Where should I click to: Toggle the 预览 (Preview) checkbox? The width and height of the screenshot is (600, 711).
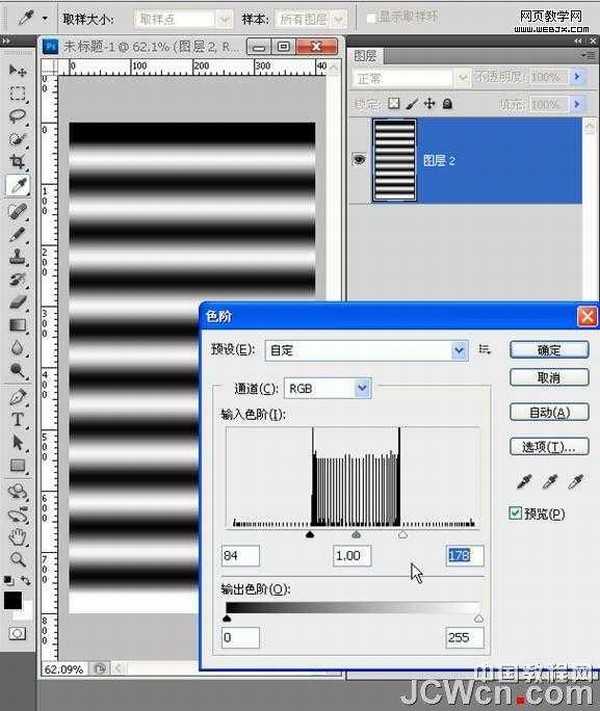point(515,514)
